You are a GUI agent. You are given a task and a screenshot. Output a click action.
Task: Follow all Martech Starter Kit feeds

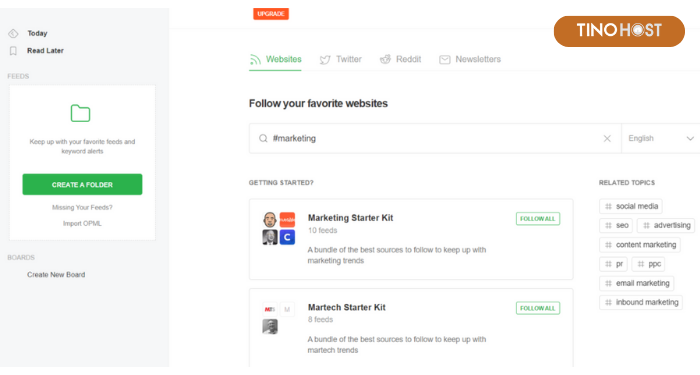[538, 308]
